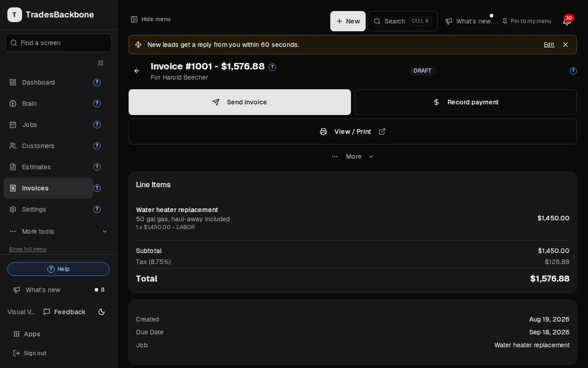Toggle the dark mode moon icon

pyautogui.click(x=102, y=312)
